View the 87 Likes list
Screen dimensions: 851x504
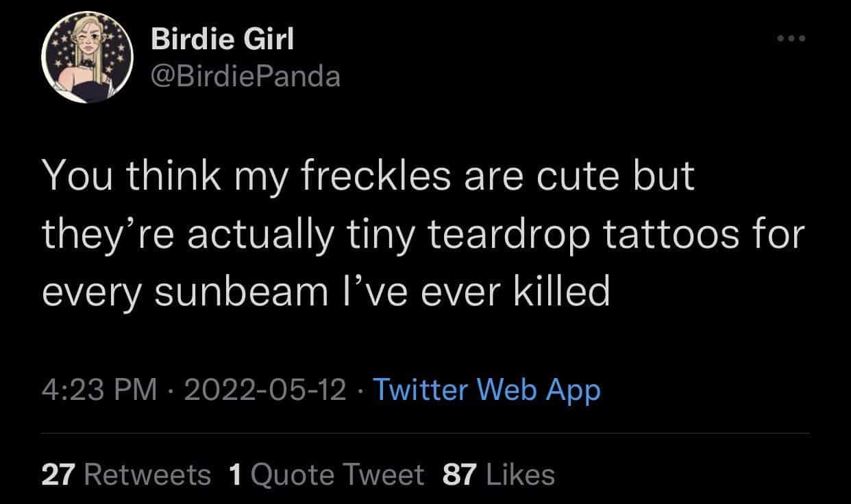click(x=499, y=474)
